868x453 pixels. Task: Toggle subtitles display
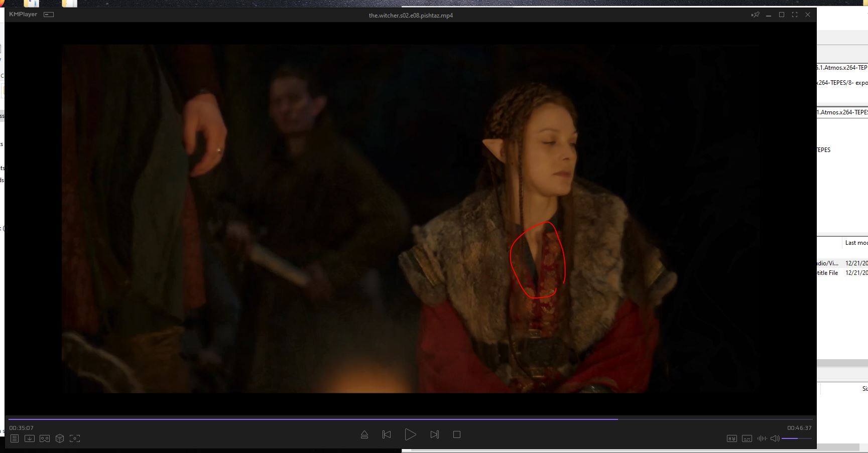coord(747,438)
